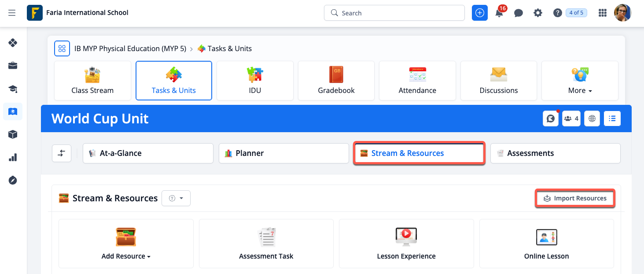644x274 pixels.
Task: Open the apps grid launcher
Action: point(603,13)
